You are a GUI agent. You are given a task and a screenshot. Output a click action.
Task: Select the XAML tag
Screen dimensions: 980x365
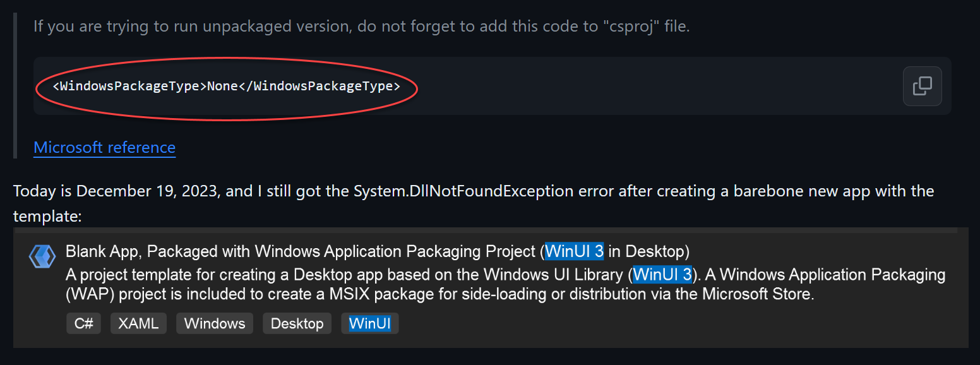pos(138,323)
